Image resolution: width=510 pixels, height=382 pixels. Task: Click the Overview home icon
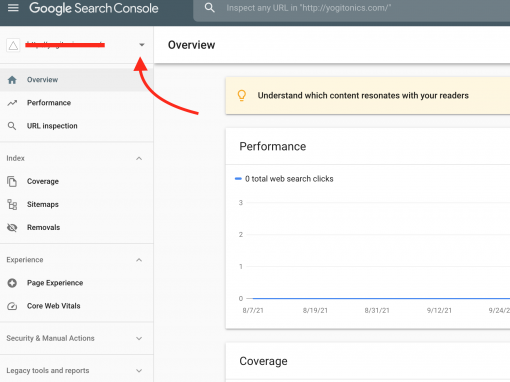click(x=12, y=80)
